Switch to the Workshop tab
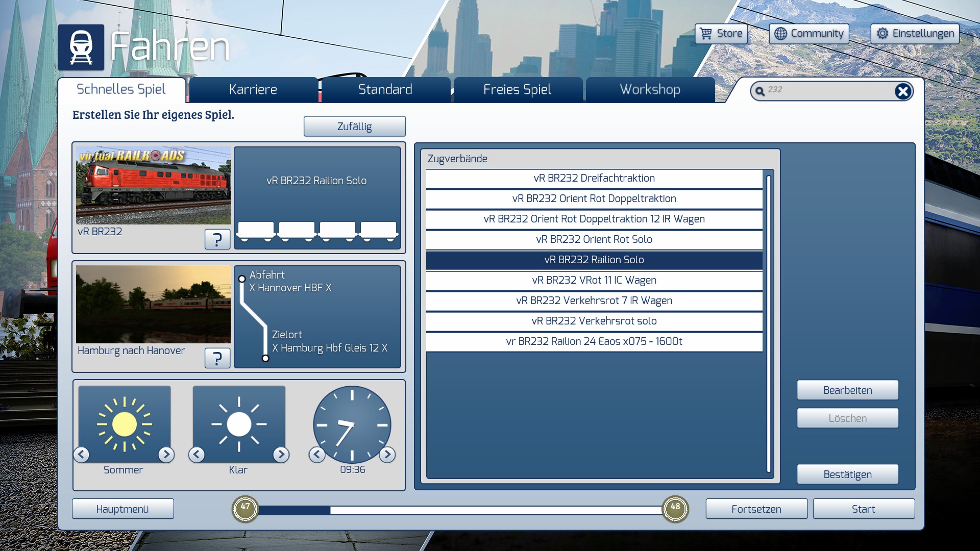980x551 pixels. [650, 90]
